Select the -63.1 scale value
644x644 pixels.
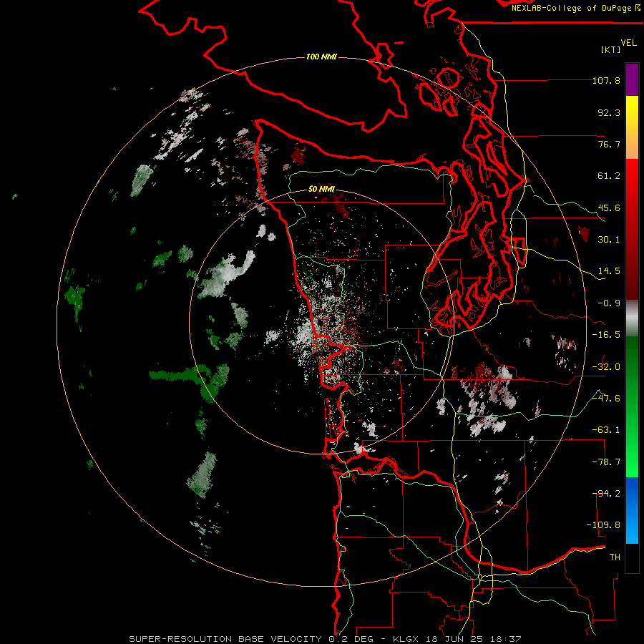(606, 430)
